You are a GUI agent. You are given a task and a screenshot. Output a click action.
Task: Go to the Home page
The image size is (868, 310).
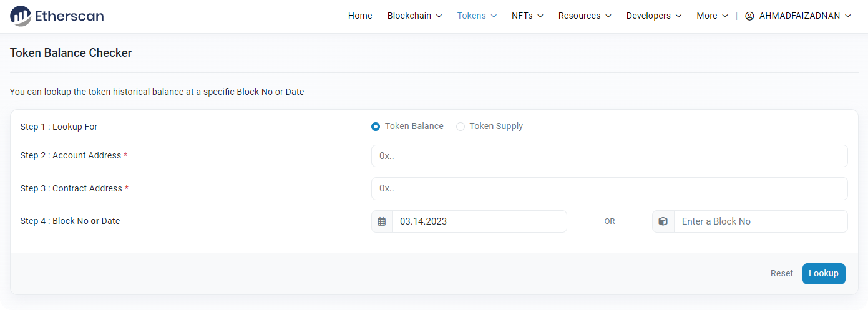coord(360,16)
